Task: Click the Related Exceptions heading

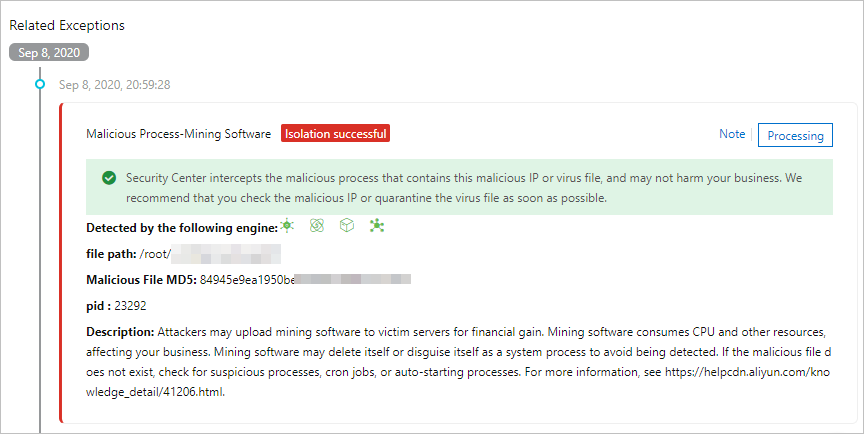Action: coord(67,25)
